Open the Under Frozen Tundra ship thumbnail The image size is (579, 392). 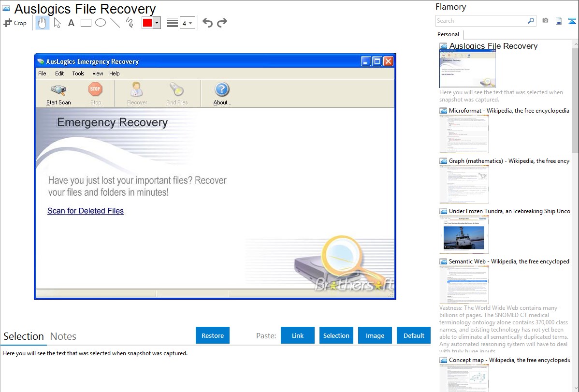click(x=464, y=234)
